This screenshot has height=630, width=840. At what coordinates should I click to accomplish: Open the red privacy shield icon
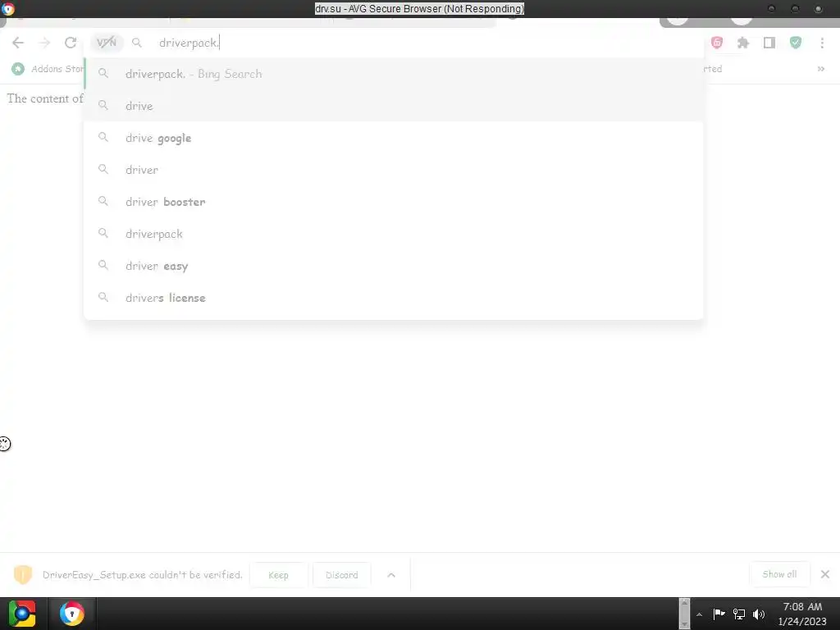pos(717,43)
